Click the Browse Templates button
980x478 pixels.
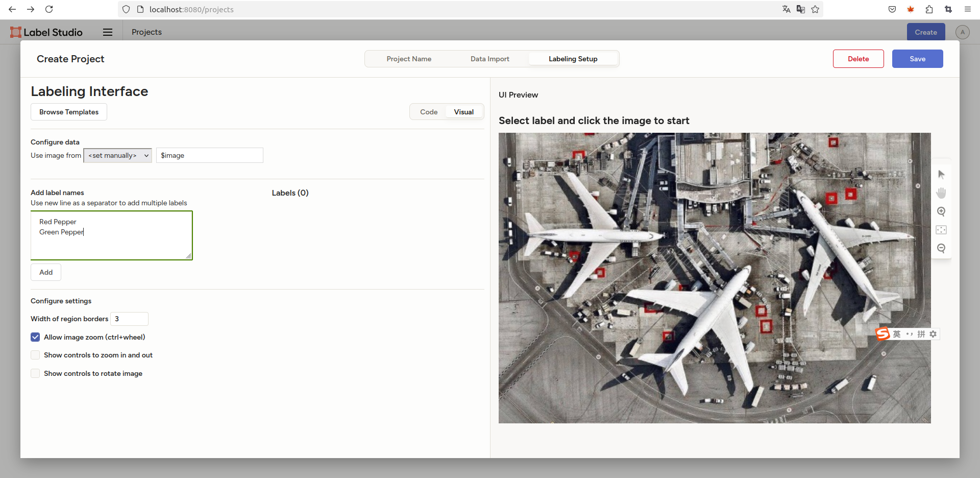[69, 112]
